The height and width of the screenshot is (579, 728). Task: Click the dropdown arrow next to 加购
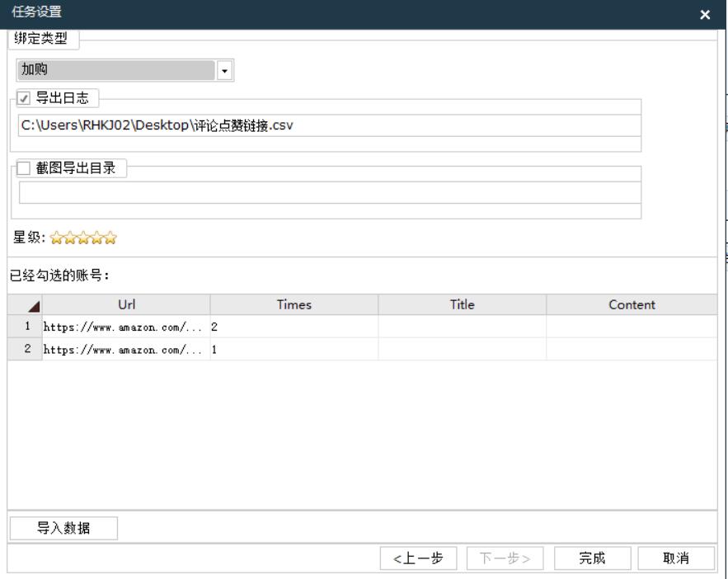coord(225,71)
